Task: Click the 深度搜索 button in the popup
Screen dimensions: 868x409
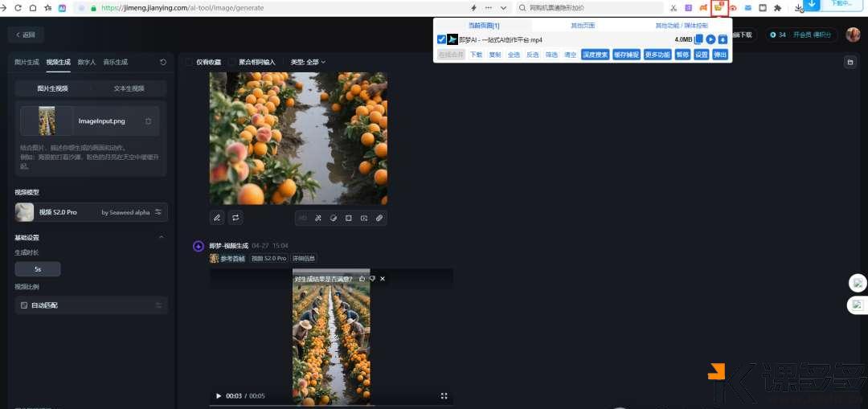Action: pyautogui.click(x=595, y=55)
